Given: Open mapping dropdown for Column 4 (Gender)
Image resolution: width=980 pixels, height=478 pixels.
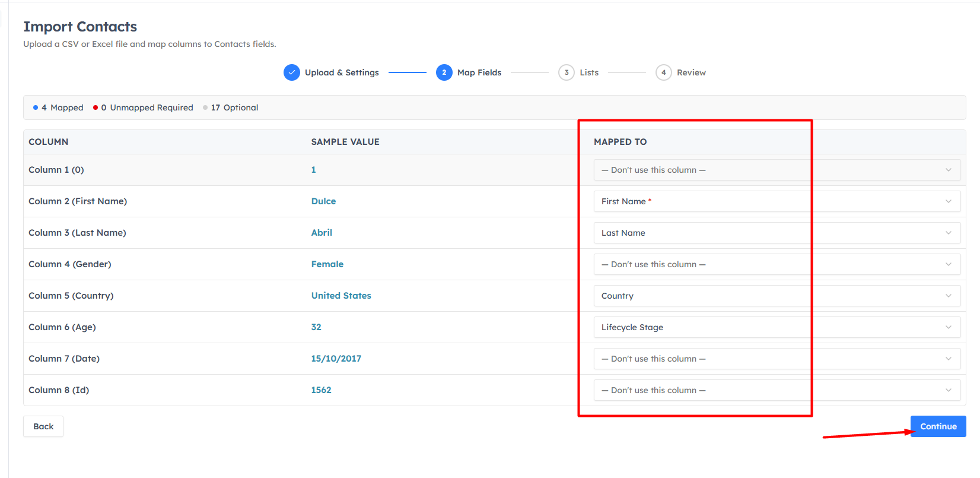Looking at the screenshot, I should click(x=777, y=264).
